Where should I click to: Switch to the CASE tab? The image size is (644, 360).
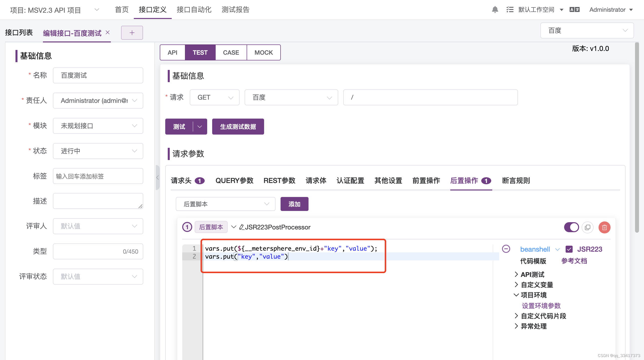[231, 52]
